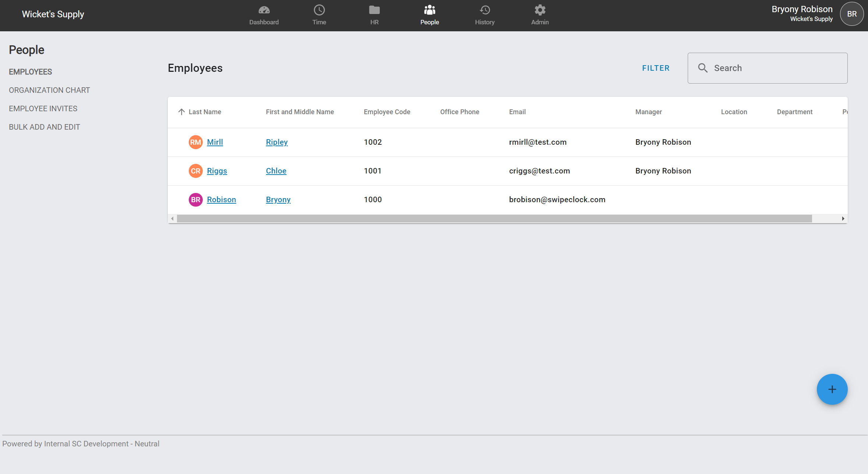Open the Admin gear icon
868x474 pixels.
click(x=540, y=10)
